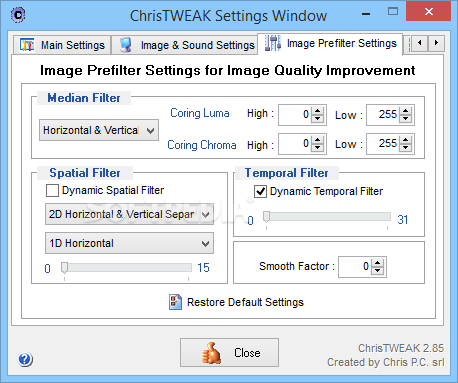458x383 pixels.
Task: Enable the Dynamic Spatial Filter checkbox
Action: [x=52, y=191]
